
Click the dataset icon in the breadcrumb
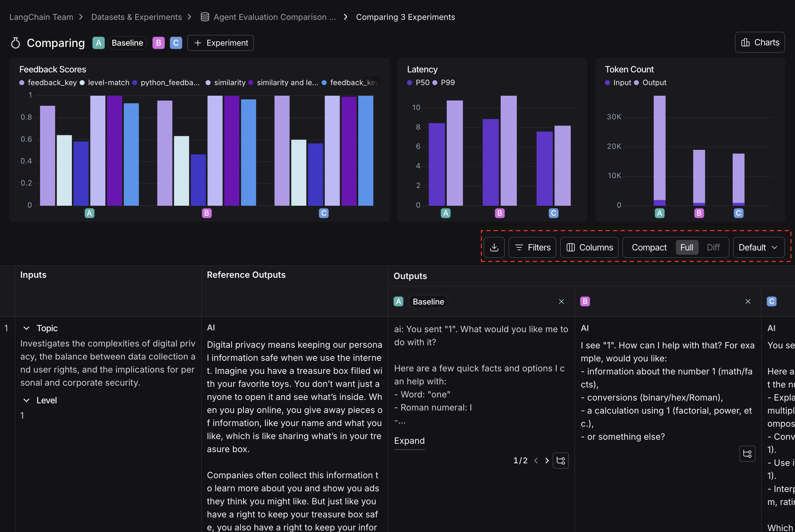point(205,17)
